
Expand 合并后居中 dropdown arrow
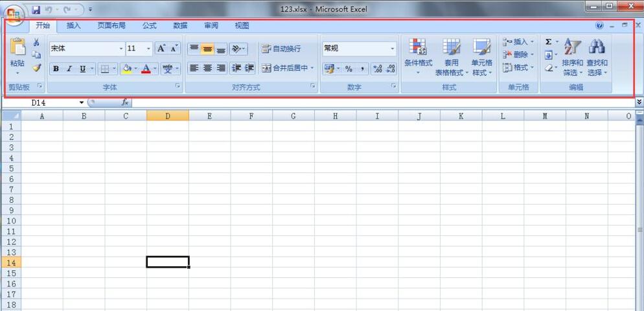click(x=312, y=68)
